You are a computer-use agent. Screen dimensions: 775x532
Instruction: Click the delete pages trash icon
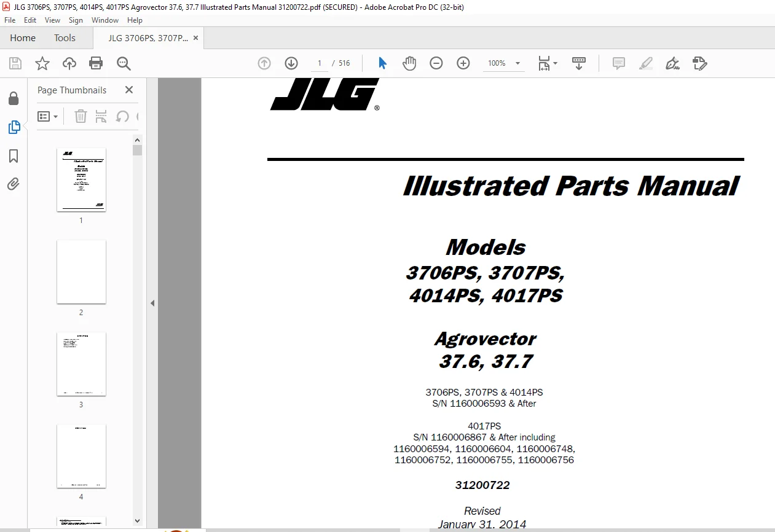pyautogui.click(x=81, y=116)
